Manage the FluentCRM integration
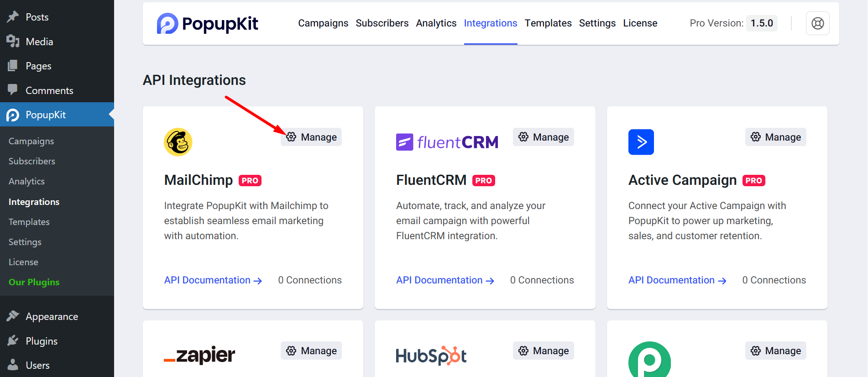This screenshot has height=377, width=868. click(544, 137)
